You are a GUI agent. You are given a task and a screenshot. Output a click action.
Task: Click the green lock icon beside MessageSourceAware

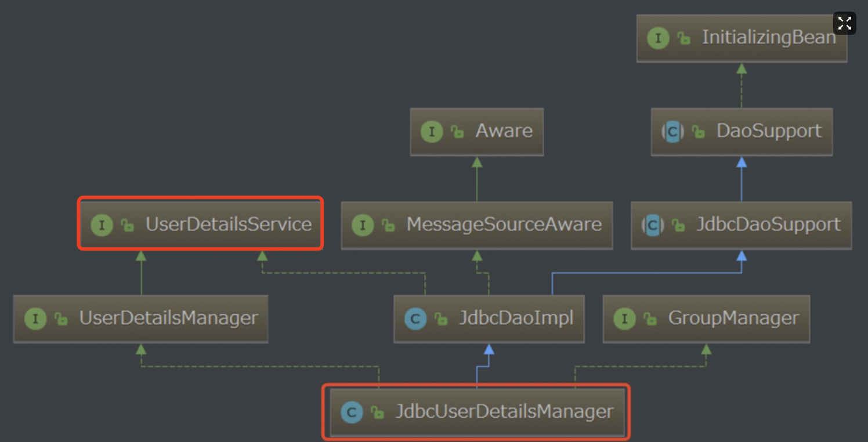(388, 225)
